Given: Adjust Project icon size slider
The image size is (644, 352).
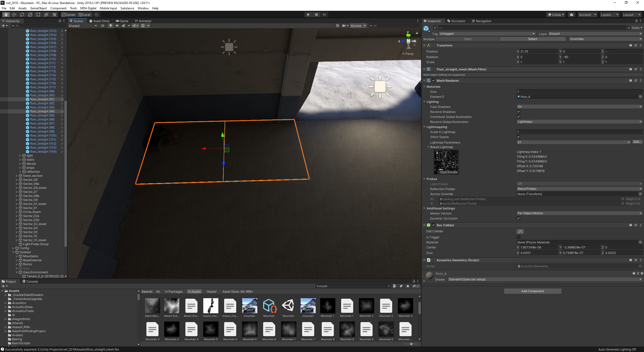Looking at the screenshot, I should [x=411, y=344].
